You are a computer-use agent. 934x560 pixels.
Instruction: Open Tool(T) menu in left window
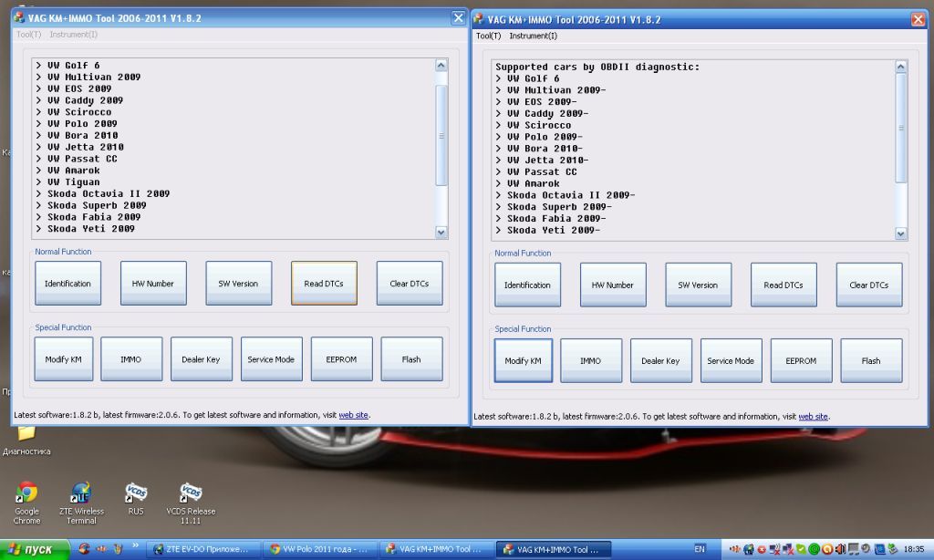[28, 35]
